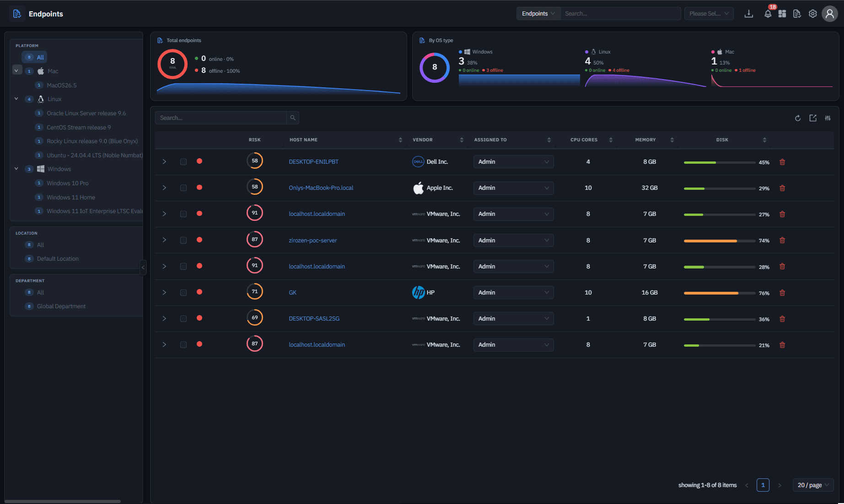844x504 pixels.
Task: Delete zirozen-poc-server using trash icon
Action: pos(782,240)
